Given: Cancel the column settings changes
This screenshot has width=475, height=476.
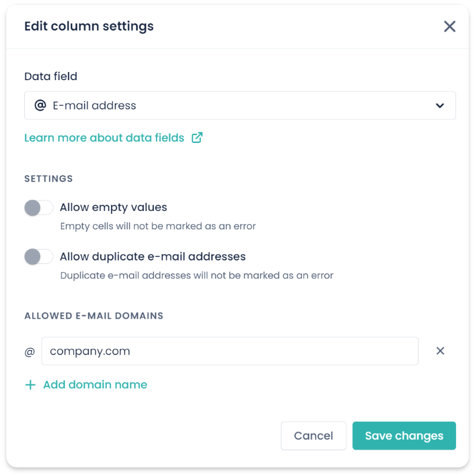Looking at the screenshot, I should [x=313, y=436].
